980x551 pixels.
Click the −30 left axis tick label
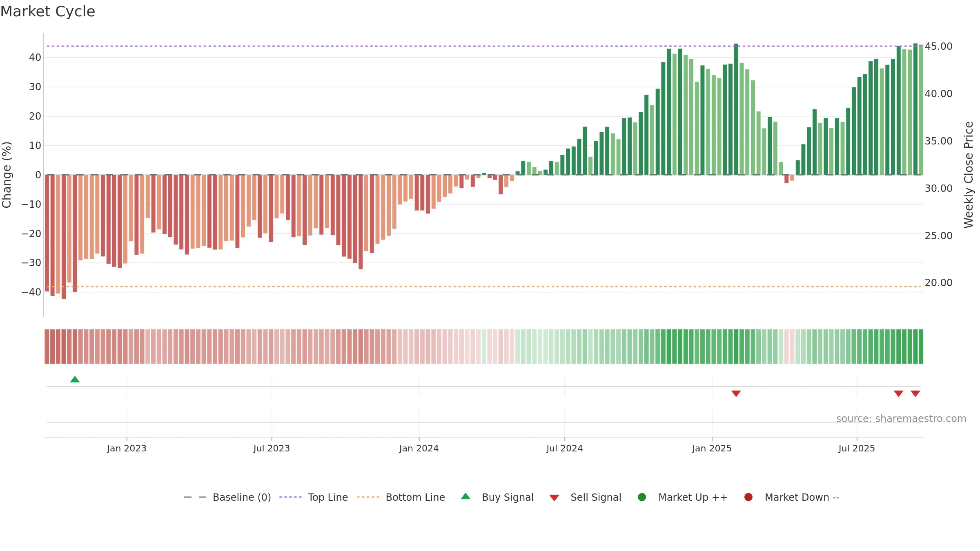coord(31,263)
